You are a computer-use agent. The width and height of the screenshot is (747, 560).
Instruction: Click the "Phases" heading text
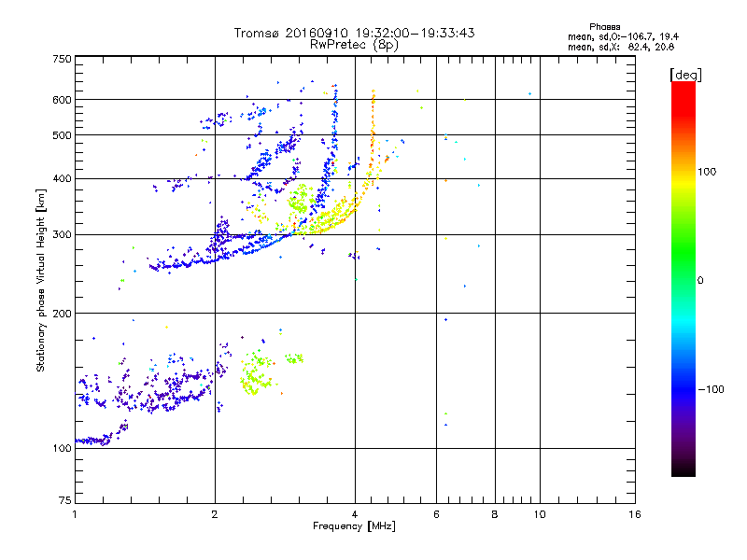(604, 27)
